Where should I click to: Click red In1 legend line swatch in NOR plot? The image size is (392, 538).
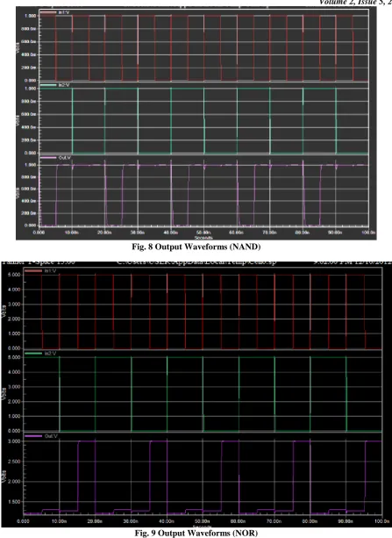click(33, 271)
